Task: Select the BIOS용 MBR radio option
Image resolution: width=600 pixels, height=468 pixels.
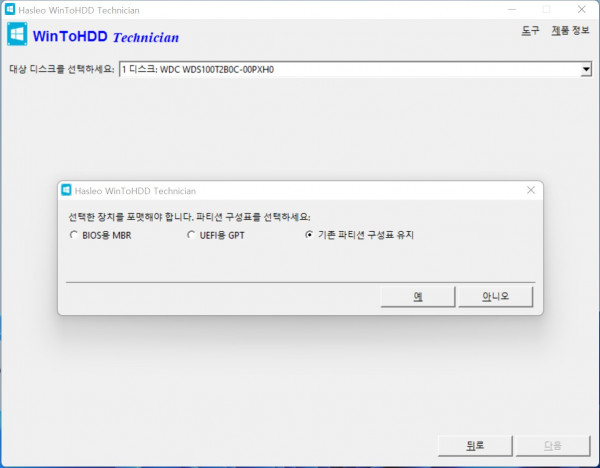Action: tap(100, 235)
